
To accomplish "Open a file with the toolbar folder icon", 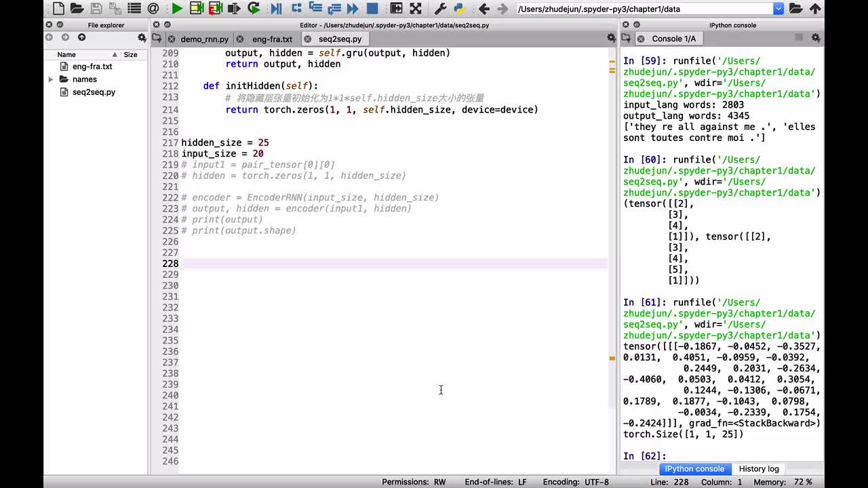I will [x=77, y=9].
